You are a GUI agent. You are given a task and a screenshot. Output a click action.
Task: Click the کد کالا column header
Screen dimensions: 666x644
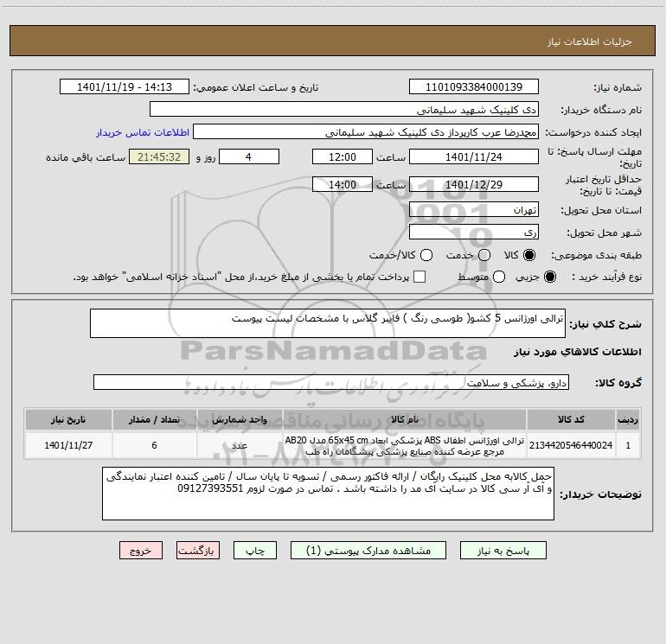[571, 419]
